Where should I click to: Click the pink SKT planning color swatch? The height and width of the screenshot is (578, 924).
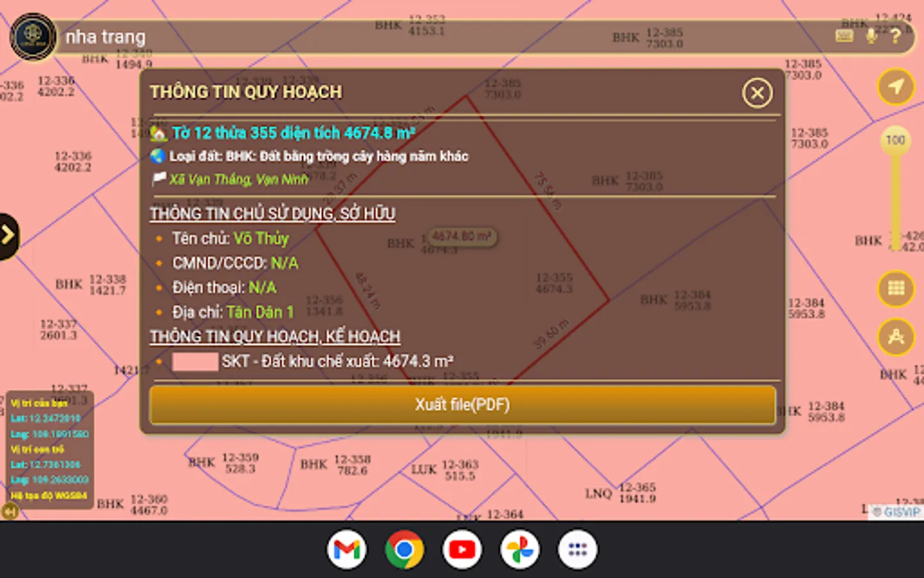195,362
